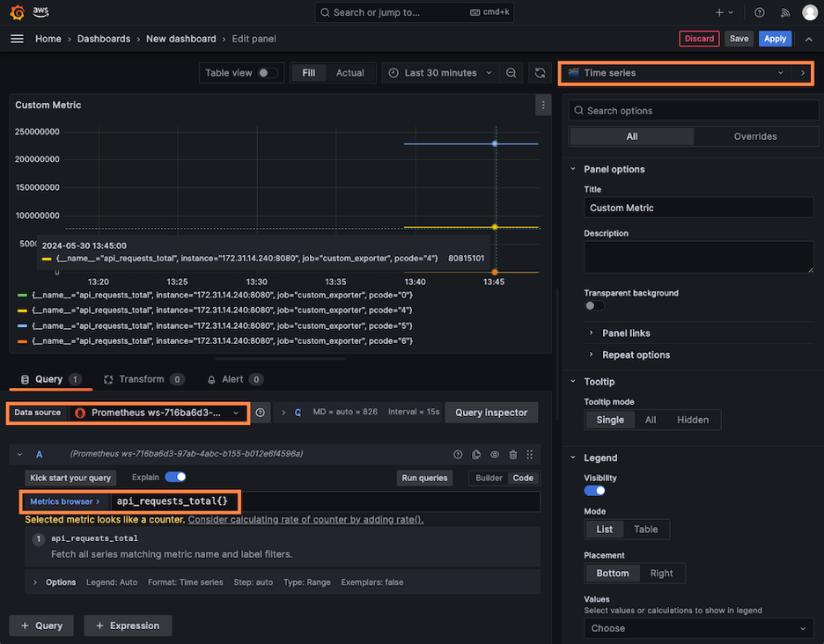Click the panel Title input field
The image size is (824, 644).
pos(698,208)
